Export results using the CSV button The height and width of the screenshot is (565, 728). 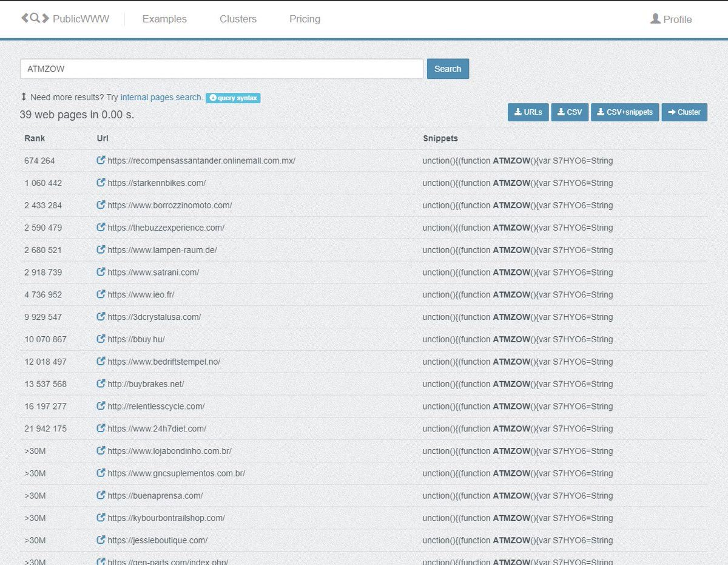570,112
